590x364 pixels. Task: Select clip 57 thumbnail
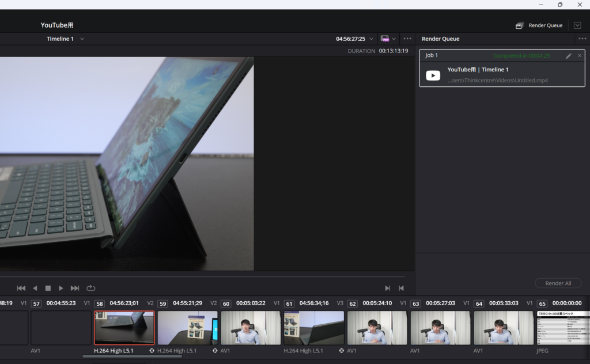pyautogui.click(x=61, y=328)
